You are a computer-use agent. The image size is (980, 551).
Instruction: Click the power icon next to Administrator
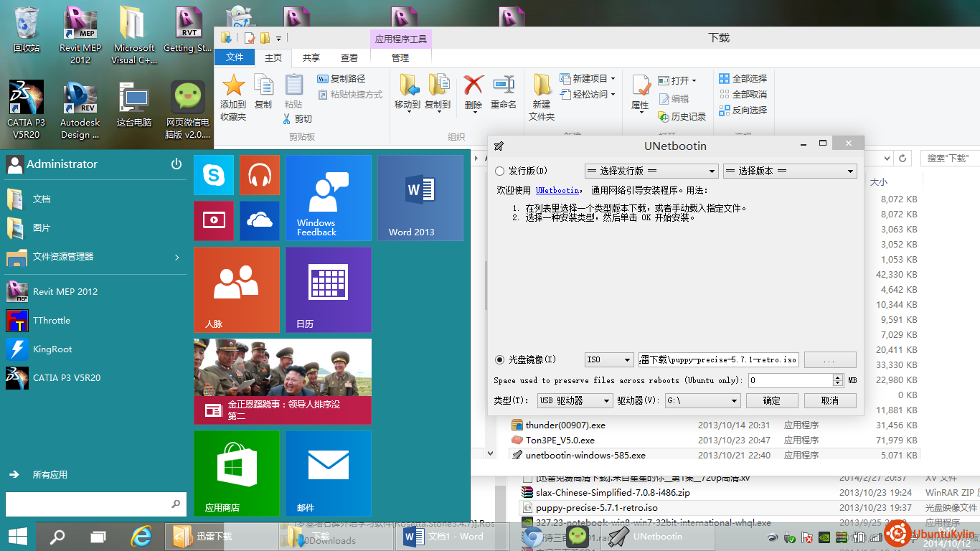tap(176, 164)
